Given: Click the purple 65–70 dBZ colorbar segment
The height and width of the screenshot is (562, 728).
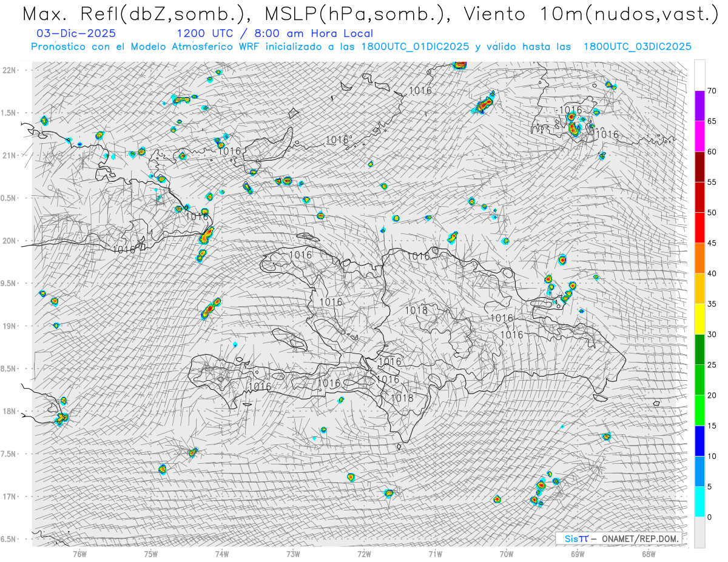Looking at the screenshot, I should click(699, 106).
